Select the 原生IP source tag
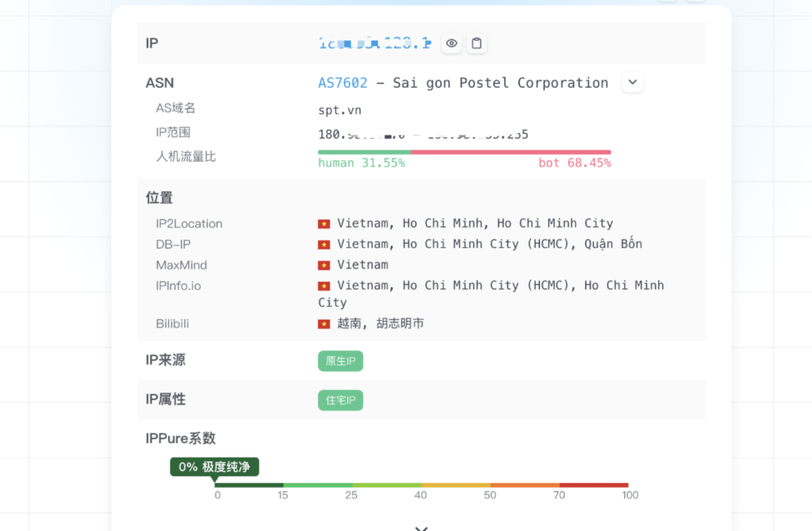Viewport: 812px width, 531px height. 340,361
